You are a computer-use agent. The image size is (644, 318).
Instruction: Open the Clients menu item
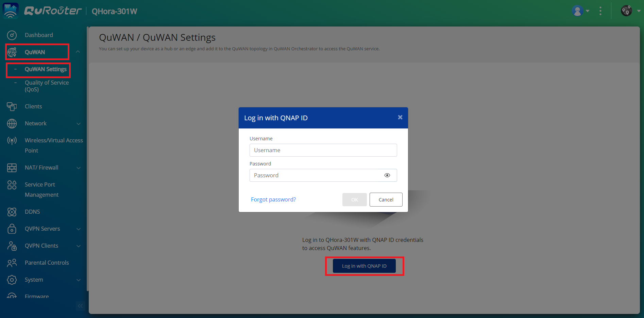tap(33, 106)
